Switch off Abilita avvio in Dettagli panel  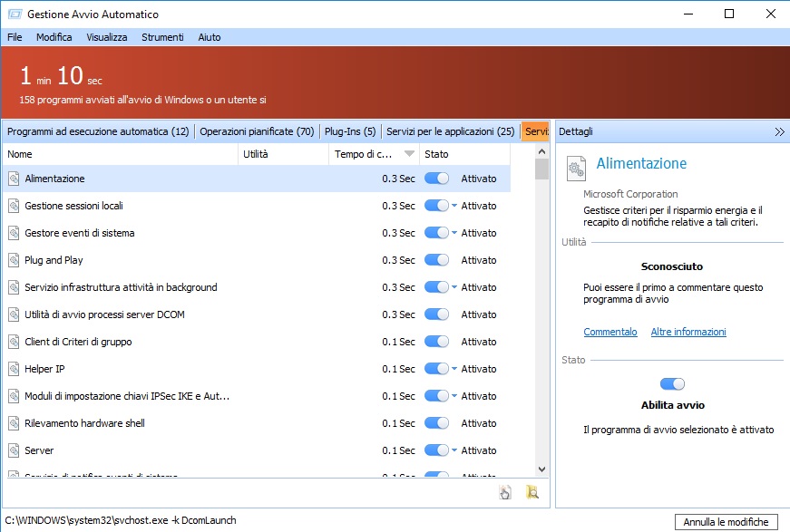[x=672, y=384]
